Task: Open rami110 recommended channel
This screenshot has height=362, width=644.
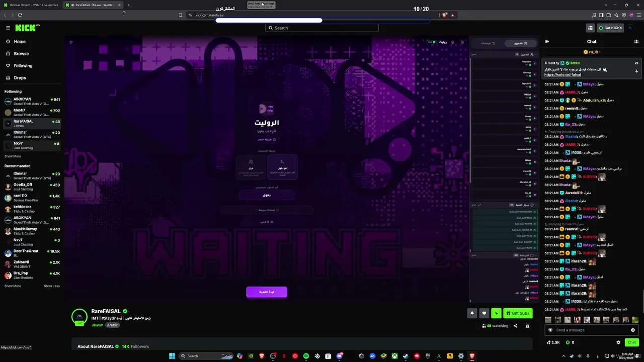Action: point(32,198)
